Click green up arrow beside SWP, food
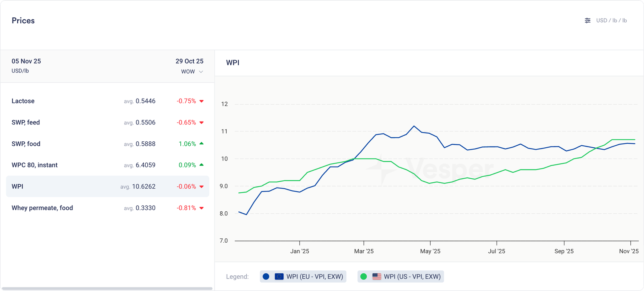The width and height of the screenshot is (644, 291). coord(202,144)
